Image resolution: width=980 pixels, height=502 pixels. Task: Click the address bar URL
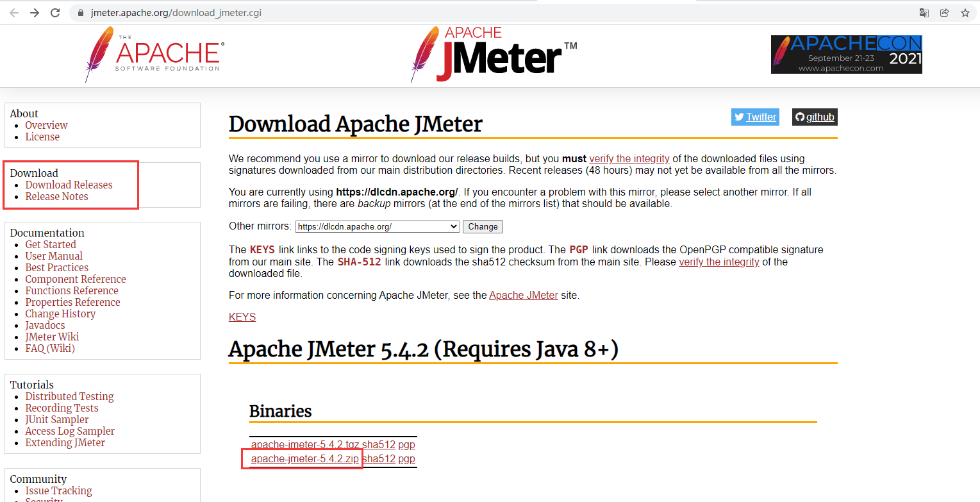(176, 13)
